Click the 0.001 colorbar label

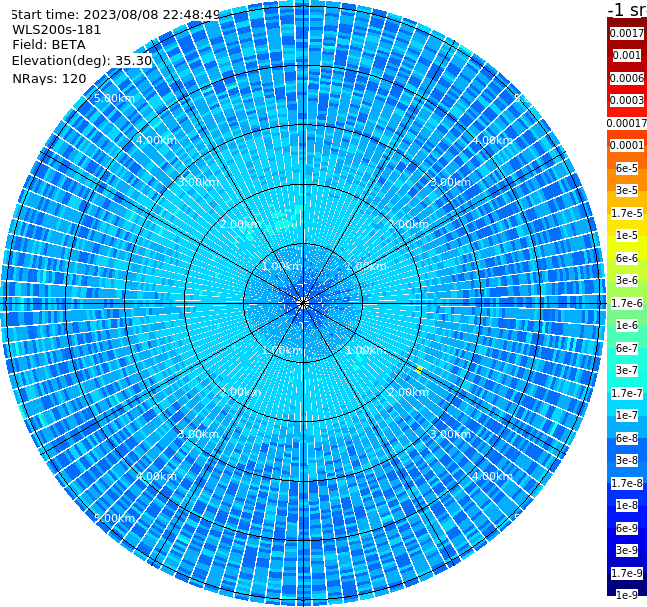[x=627, y=55]
